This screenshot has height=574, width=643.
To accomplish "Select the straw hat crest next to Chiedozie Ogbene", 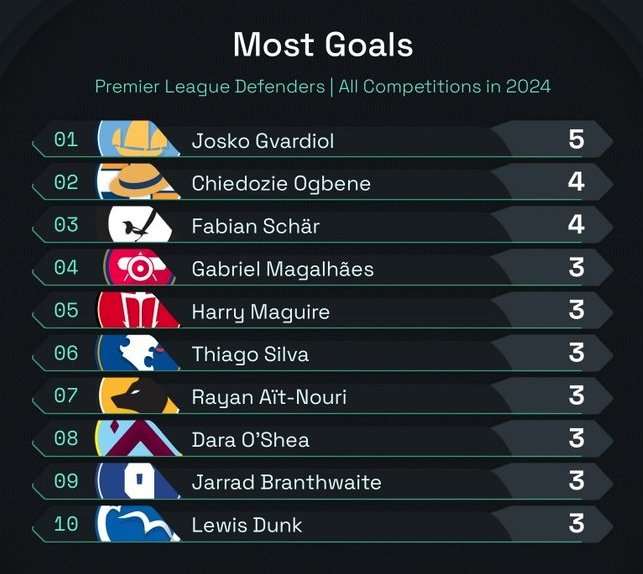I will coord(139,181).
